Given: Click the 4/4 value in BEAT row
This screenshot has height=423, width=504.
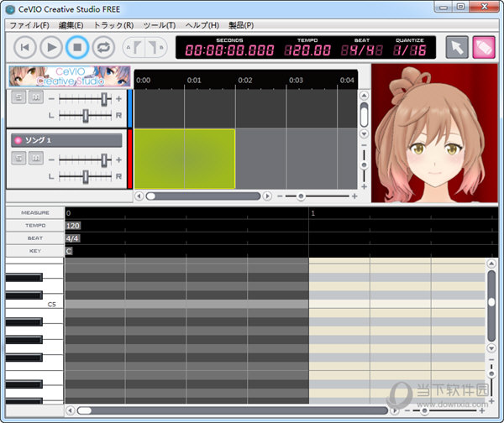Looking at the screenshot, I should (73, 238).
